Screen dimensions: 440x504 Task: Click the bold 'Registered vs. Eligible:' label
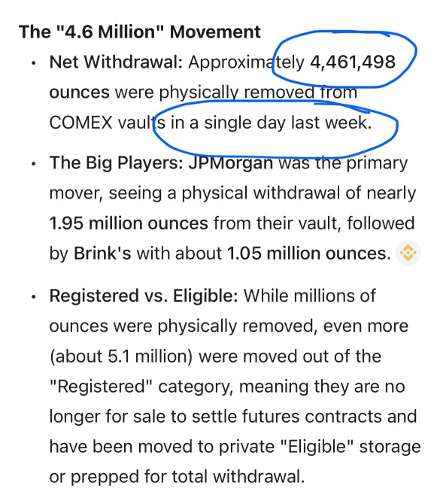coord(144,296)
